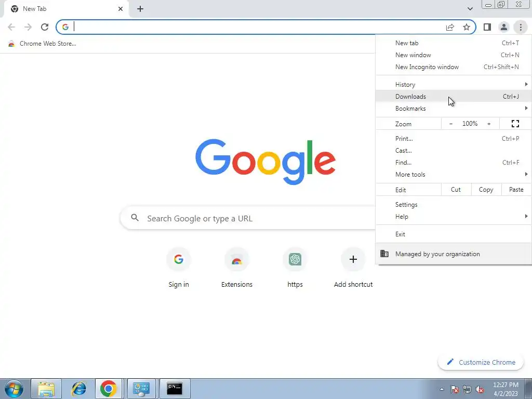Select Find... from the menu

(x=454, y=162)
